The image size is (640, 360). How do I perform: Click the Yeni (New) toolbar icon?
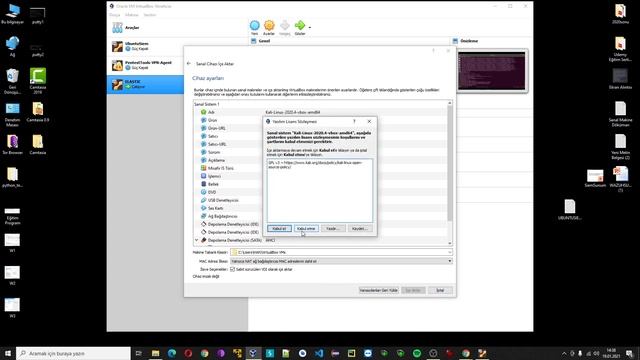pos(254,26)
